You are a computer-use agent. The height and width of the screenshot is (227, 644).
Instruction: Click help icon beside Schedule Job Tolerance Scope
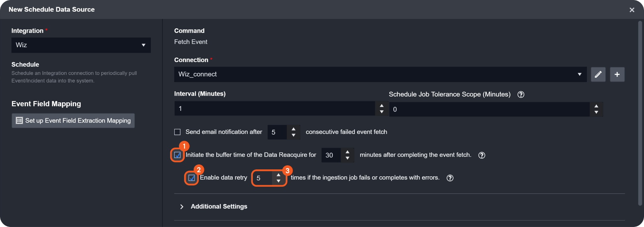[x=521, y=94]
